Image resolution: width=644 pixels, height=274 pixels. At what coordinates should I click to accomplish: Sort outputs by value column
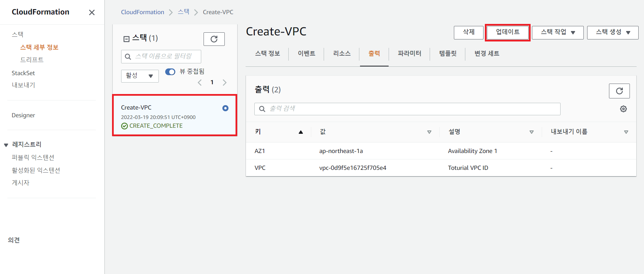click(429, 132)
